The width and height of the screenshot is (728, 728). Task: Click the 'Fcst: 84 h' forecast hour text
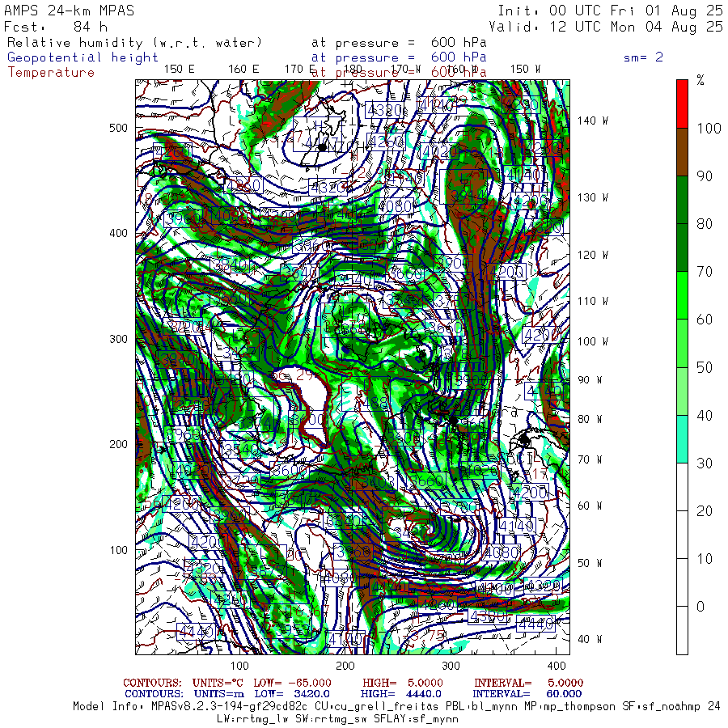coord(56,27)
